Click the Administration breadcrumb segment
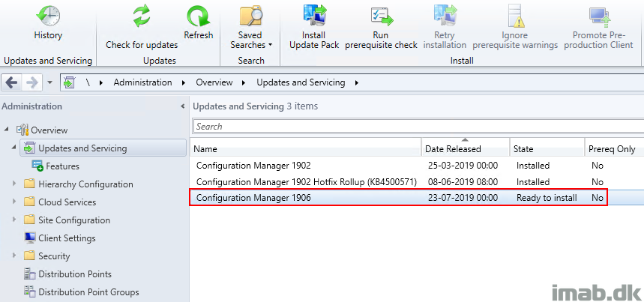 (142, 82)
